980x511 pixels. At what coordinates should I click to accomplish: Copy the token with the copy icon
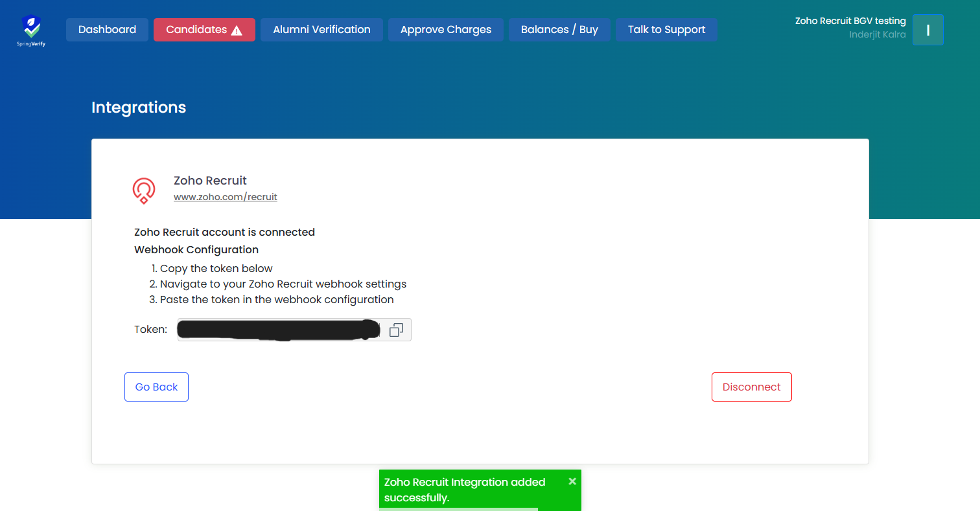click(x=396, y=330)
